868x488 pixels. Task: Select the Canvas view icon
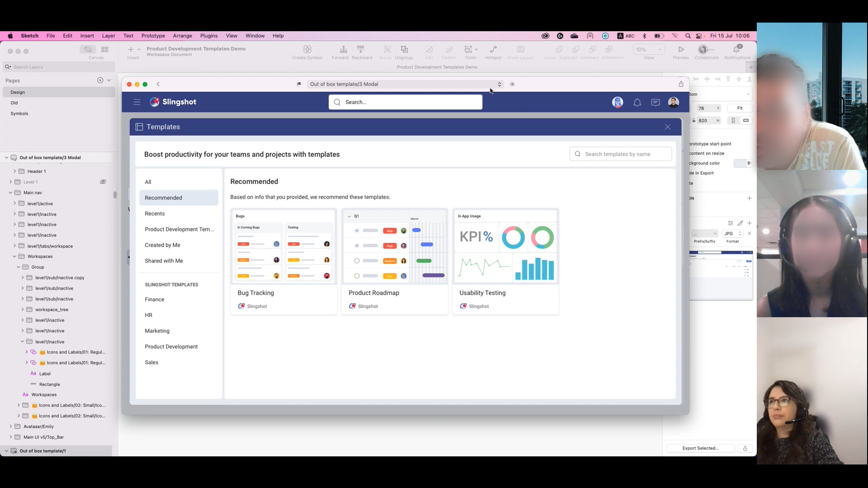coord(88,49)
